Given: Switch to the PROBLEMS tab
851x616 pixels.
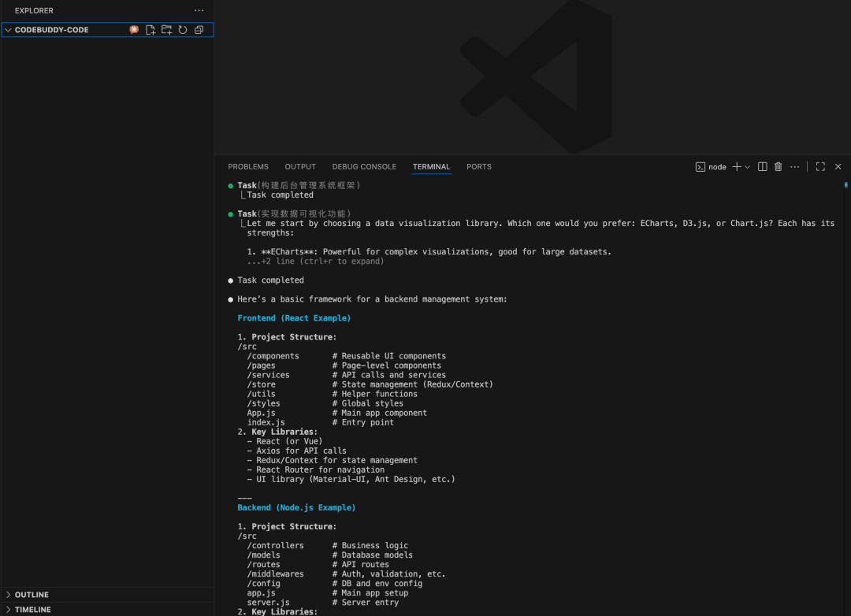Looking at the screenshot, I should click(248, 167).
